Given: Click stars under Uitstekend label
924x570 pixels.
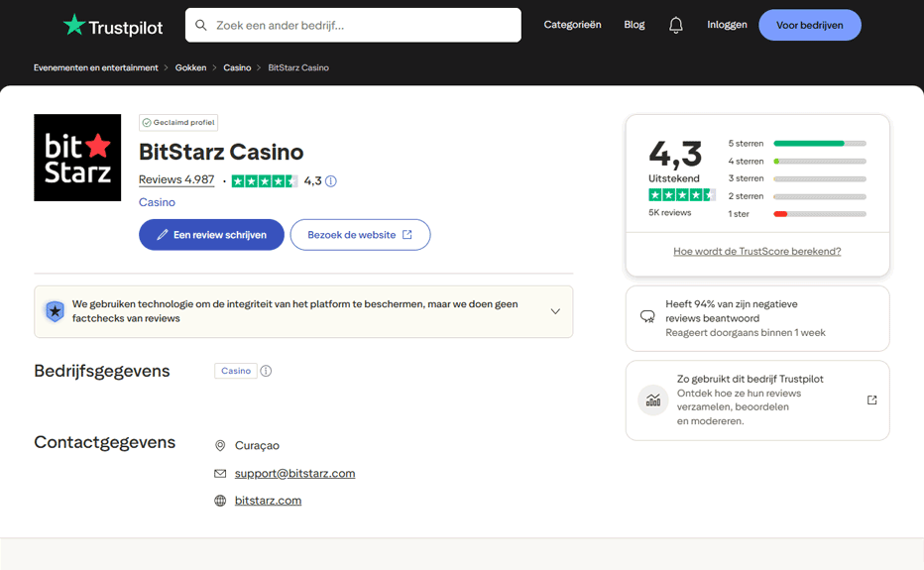Looking at the screenshot, I should point(682,195).
